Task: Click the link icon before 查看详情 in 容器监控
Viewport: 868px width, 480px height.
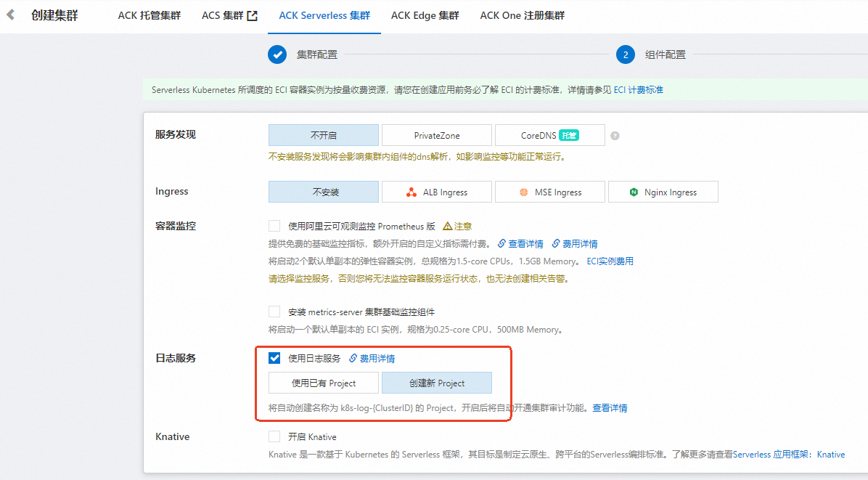Action: point(501,243)
